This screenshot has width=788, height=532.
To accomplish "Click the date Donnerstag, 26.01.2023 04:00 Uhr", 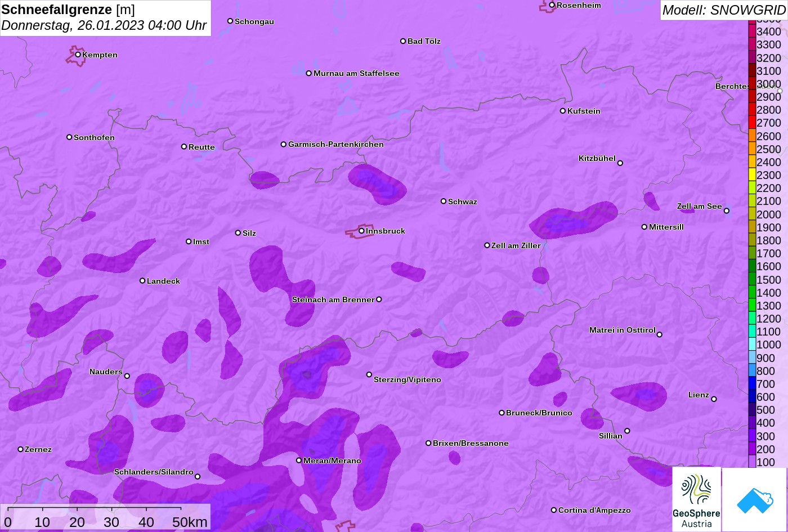I will pos(104,26).
